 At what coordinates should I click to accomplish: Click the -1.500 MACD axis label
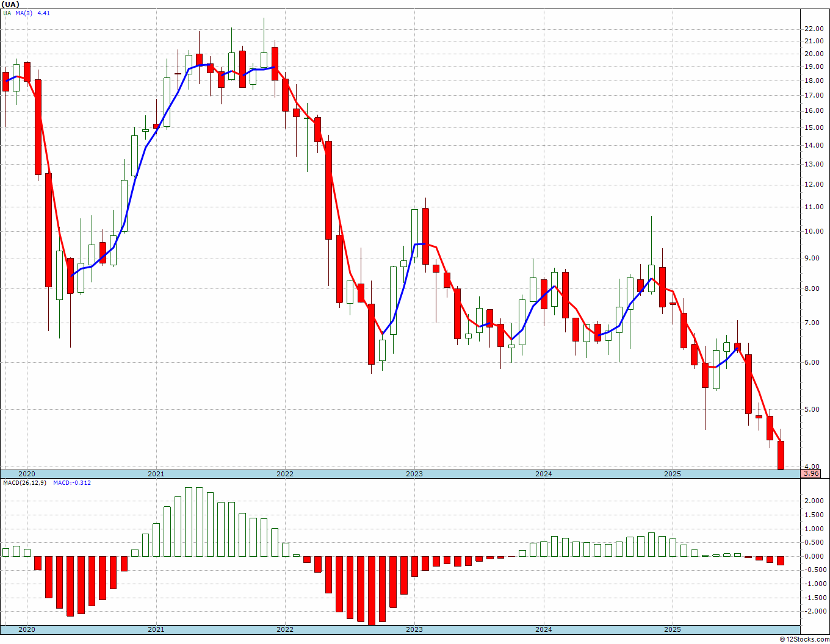click(x=815, y=598)
